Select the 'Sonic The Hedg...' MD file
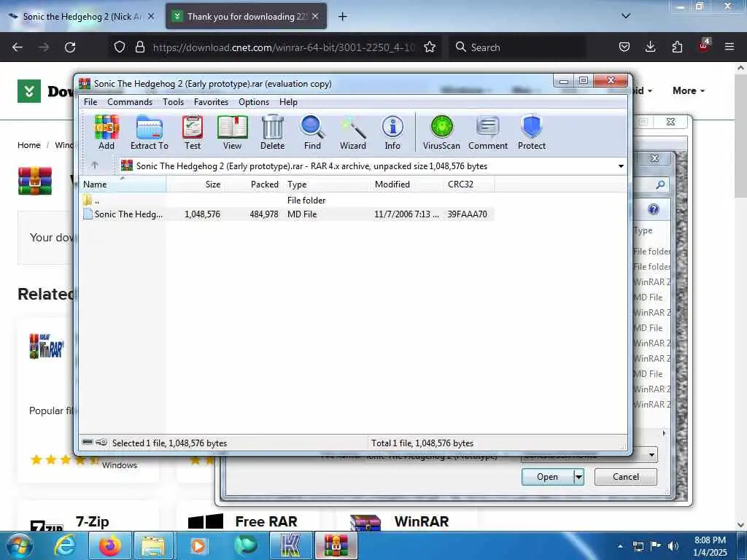 287,214
